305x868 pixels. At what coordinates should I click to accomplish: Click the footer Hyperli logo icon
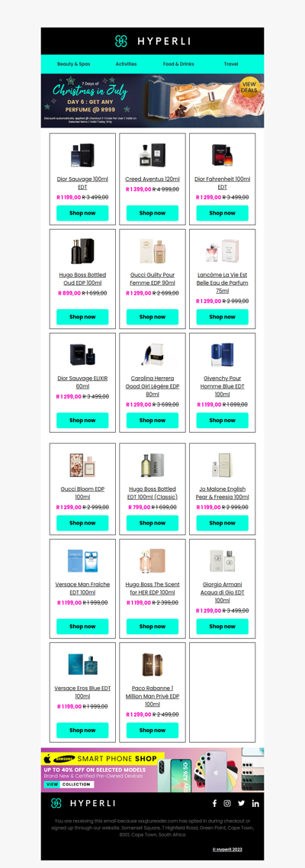point(56,802)
